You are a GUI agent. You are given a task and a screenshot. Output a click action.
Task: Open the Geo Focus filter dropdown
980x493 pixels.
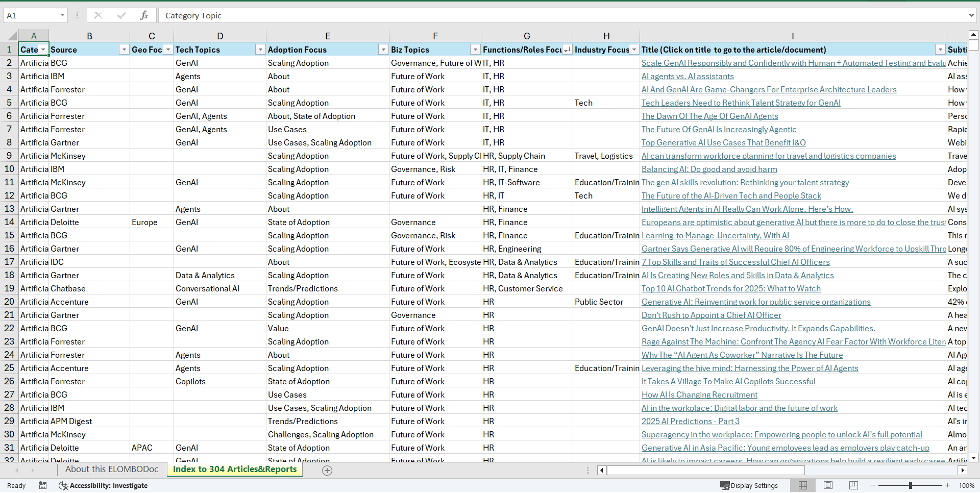pos(168,50)
